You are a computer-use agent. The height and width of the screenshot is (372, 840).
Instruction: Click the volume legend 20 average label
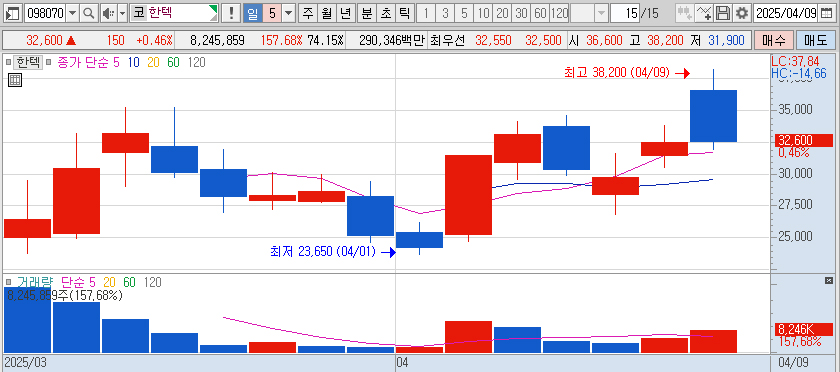[x=109, y=282]
